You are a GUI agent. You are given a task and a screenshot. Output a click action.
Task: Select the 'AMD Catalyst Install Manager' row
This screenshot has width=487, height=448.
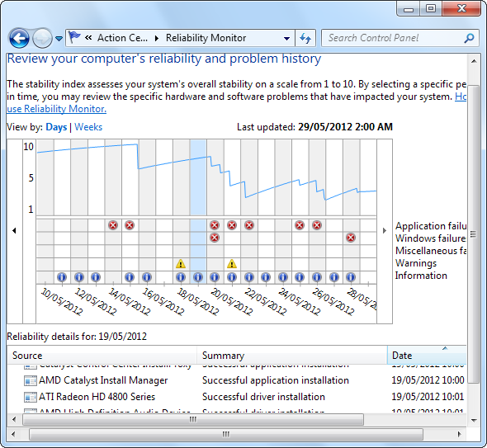coord(236,380)
